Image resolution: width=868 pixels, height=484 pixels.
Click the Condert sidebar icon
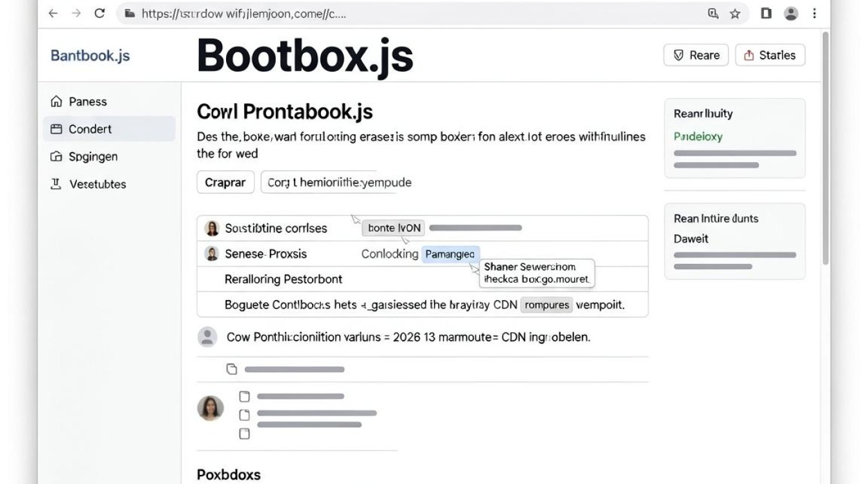pos(56,129)
